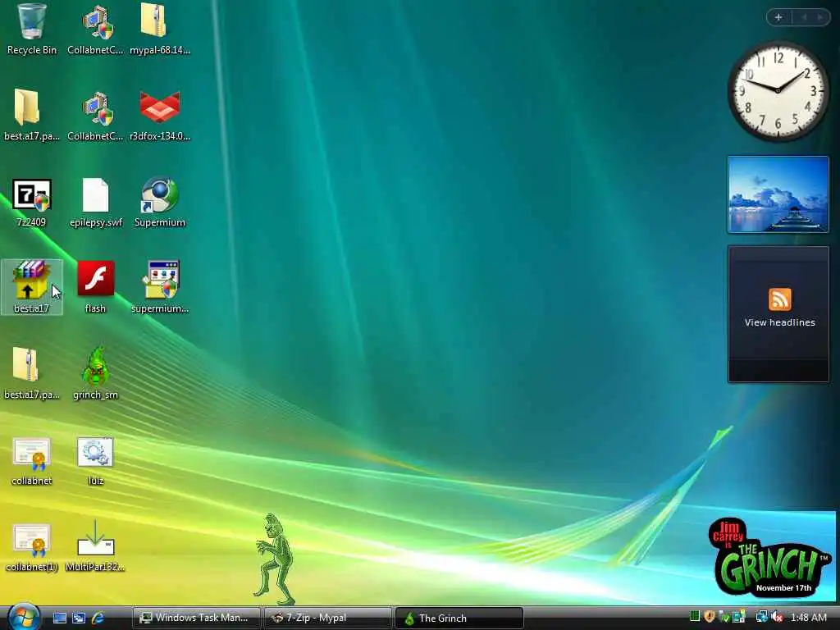
Task: Click the network connection tray icon
Action: [x=762, y=617]
